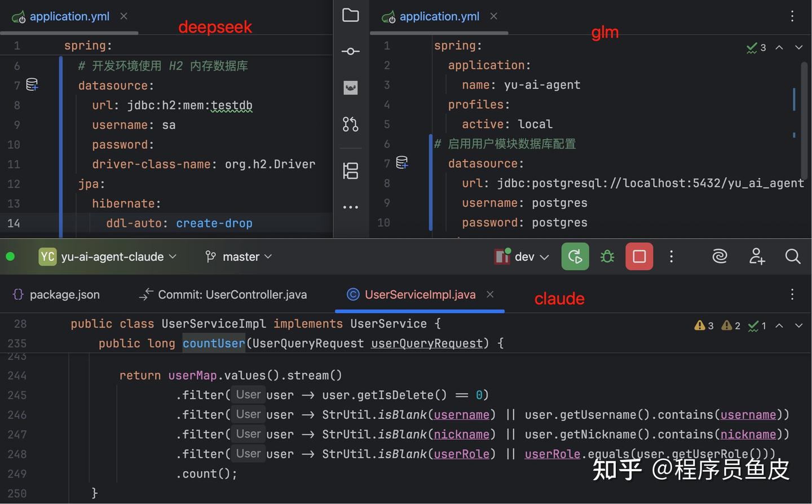Click the '.count();' call on line 249
This screenshot has width=812, height=504.
pyautogui.click(x=206, y=474)
